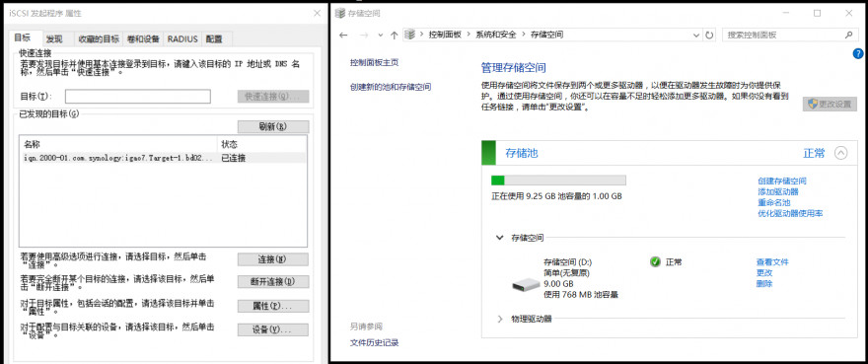The width and height of the screenshot is (868, 364).
Task: Close the iSCSI 发起程序 属性 window
Action: (x=317, y=13)
